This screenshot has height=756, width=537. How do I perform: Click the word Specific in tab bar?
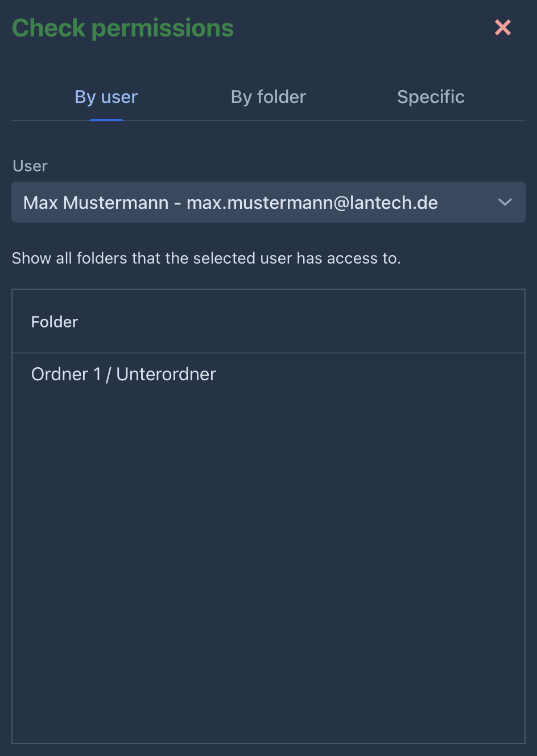coord(431,97)
